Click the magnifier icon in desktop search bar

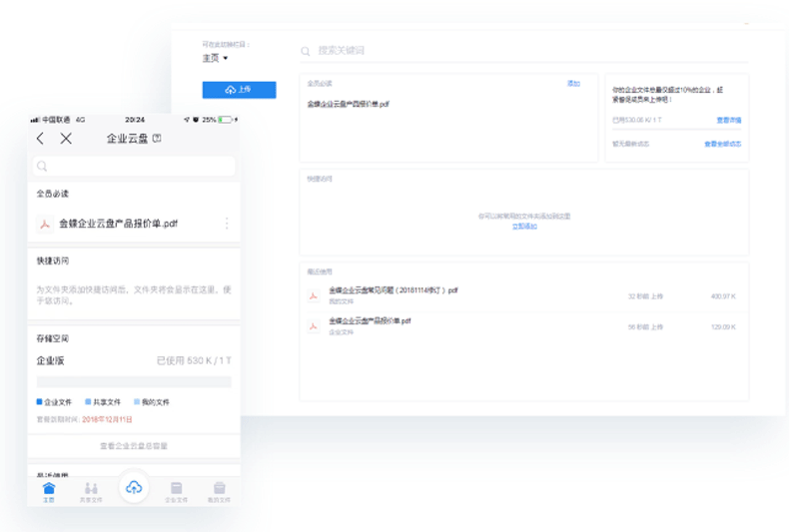pos(307,50)
